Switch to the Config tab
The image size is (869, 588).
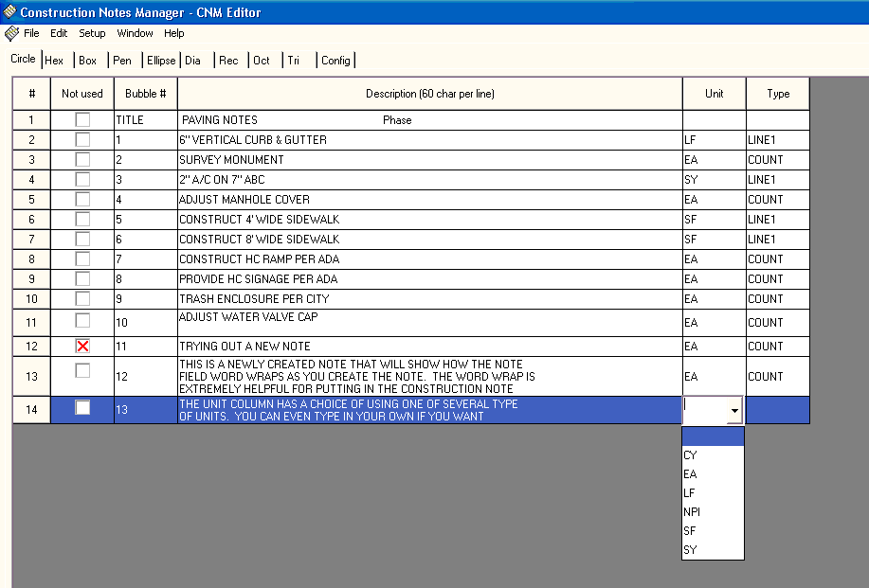335,61
